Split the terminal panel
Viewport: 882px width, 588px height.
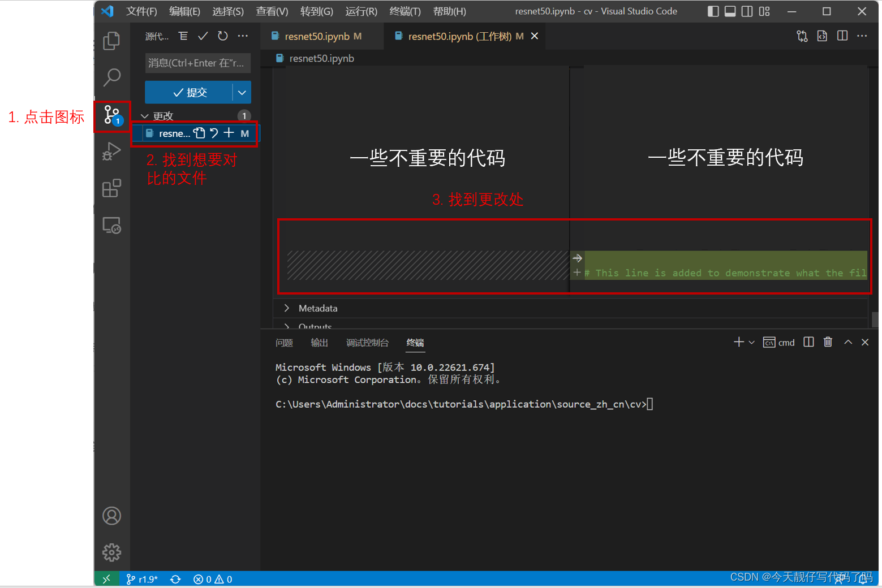point(809,342)
